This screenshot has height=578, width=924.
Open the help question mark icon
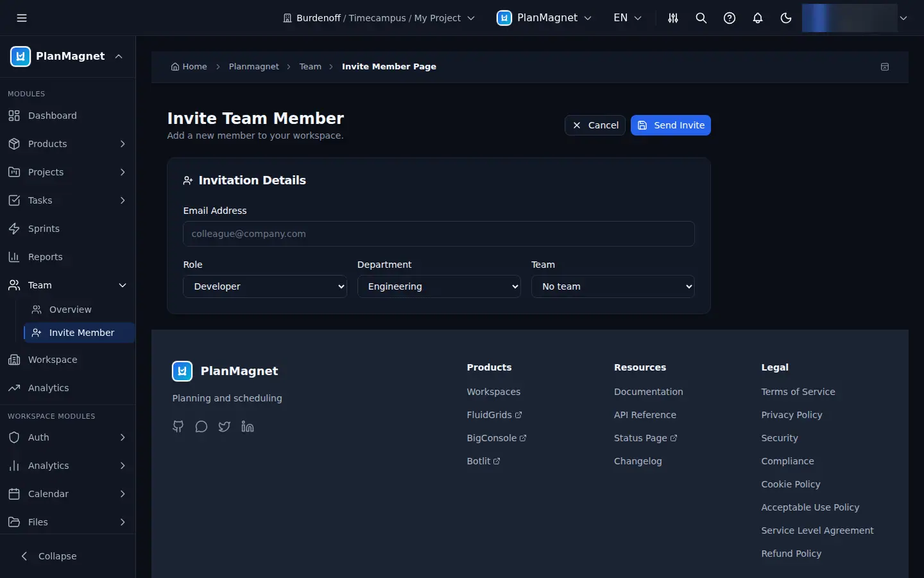[730, 18]
